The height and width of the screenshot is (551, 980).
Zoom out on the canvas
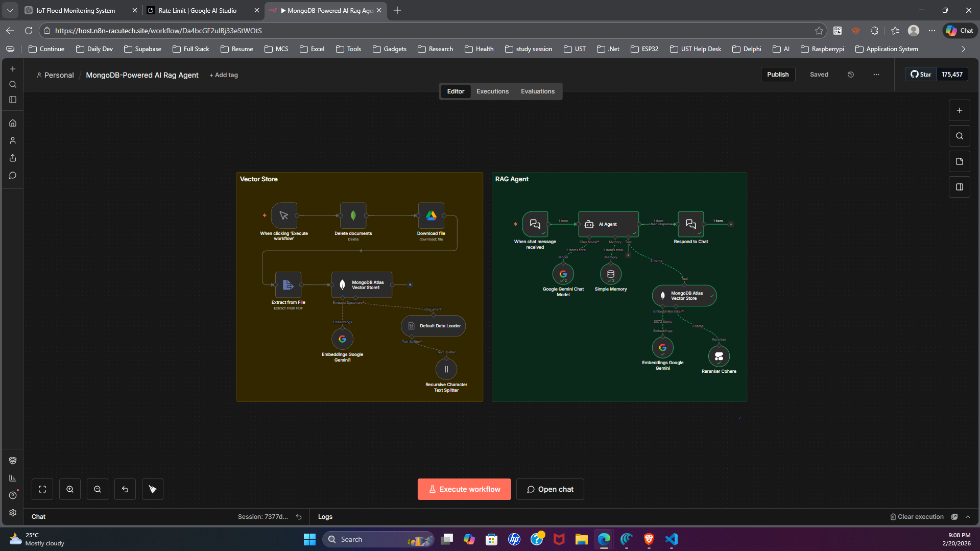point(98,489)
